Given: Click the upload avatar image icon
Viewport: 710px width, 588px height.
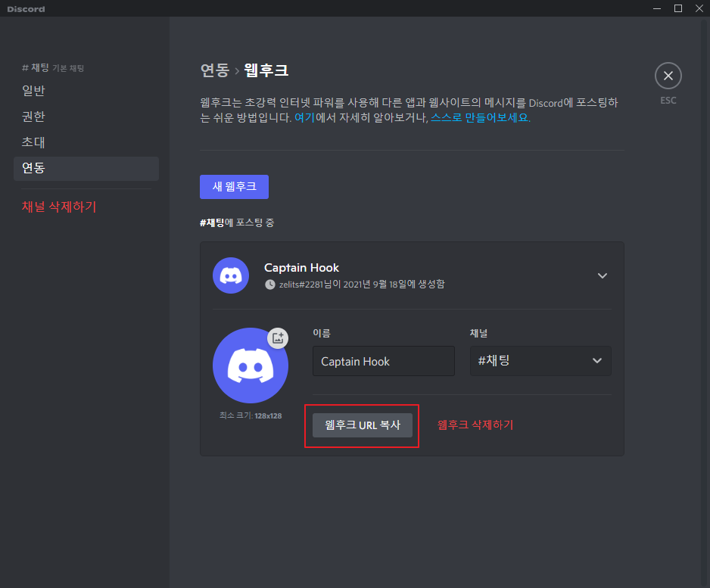Looking at the screenshot, I should 278,338.
